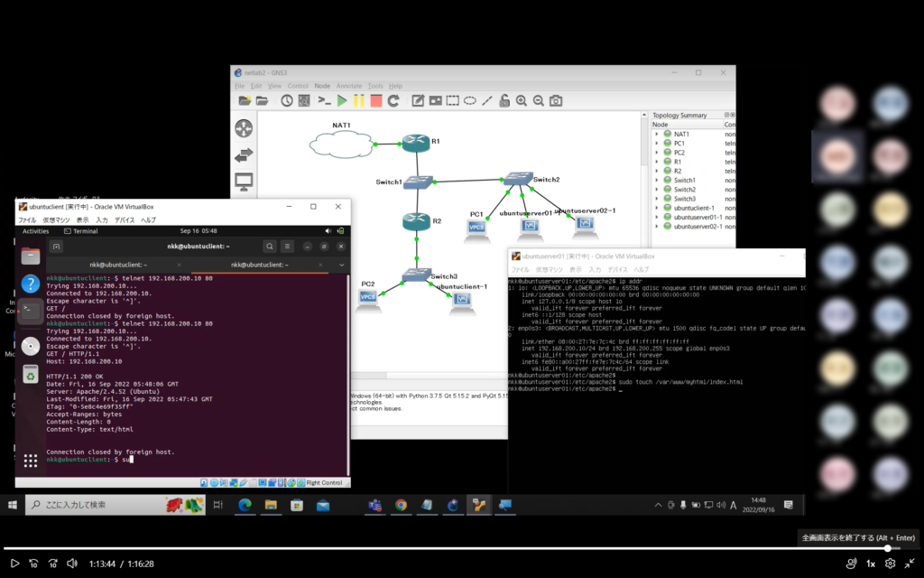Toggle video mute with speaker icon
The width and height of the screenshot is (924, 578).
coord(71,564)
